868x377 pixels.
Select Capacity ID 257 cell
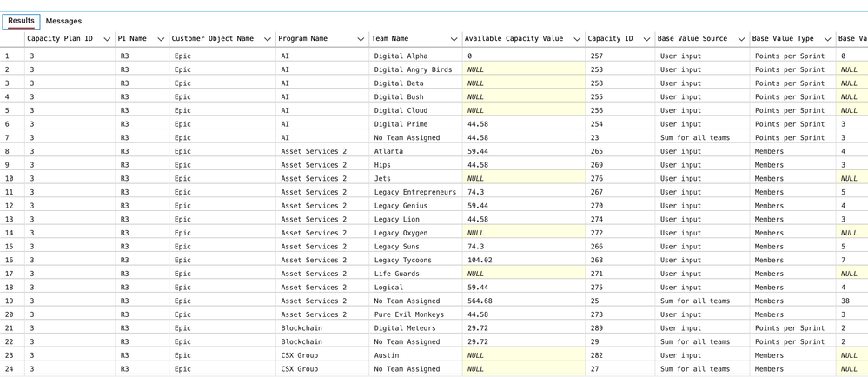pyautogui.click(x=620, y=56)
